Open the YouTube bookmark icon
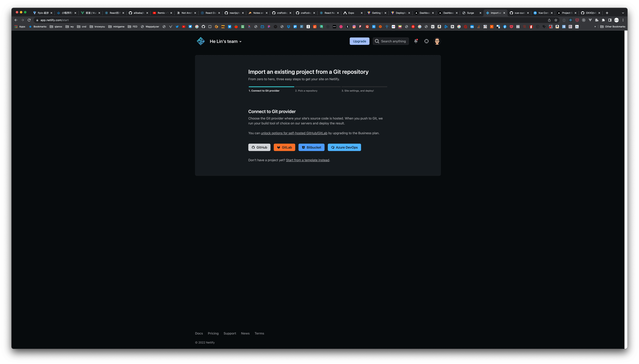The image size is (639, 364). pyautogui.click(x=184, y=27)
